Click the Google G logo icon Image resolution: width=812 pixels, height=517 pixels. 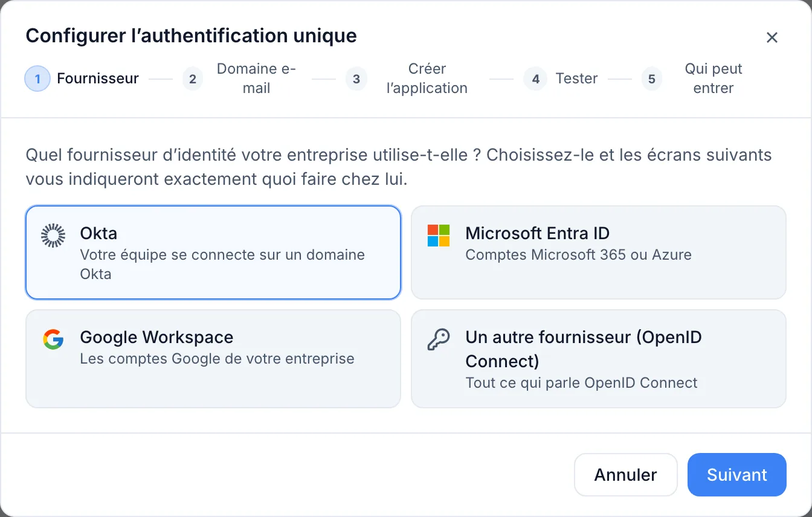pos(53,339)
